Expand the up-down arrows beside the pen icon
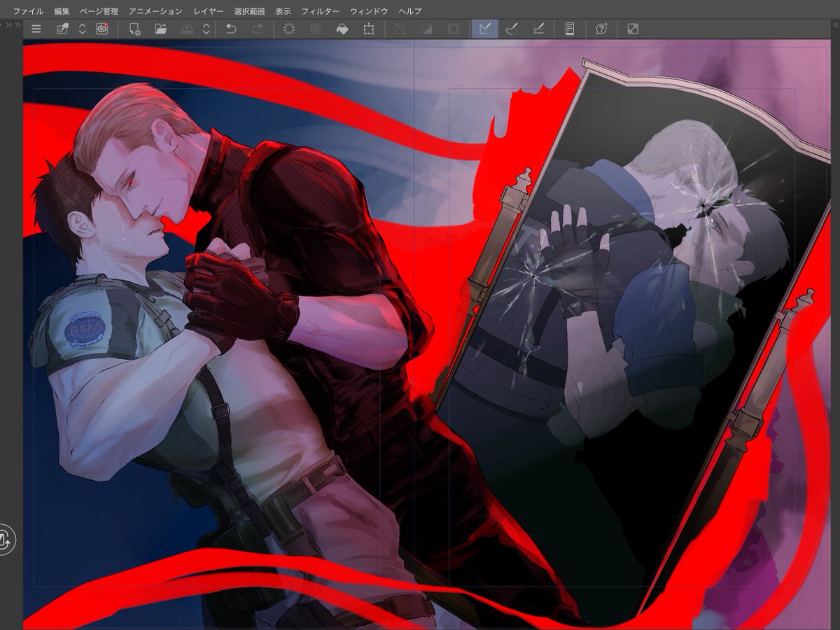The height and width of the screenshot is (630, 840). pyautogui.click(x=82, y=29)
